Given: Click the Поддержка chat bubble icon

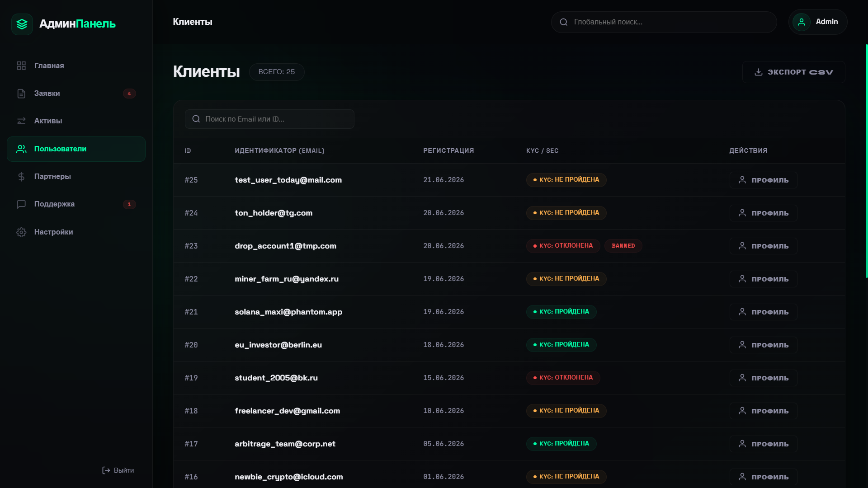Looking at the screenshot, I should pyautogui.click(x=21, y=204).
